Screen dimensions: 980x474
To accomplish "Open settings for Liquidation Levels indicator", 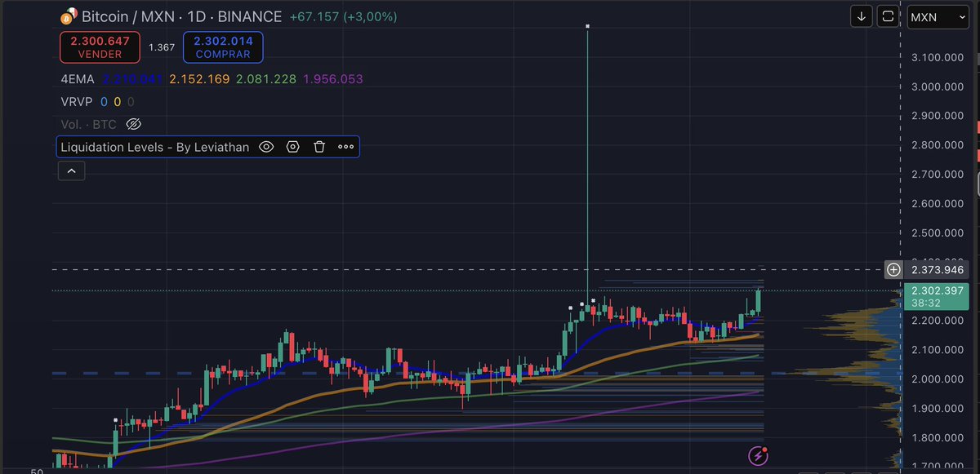I will 293,147.
